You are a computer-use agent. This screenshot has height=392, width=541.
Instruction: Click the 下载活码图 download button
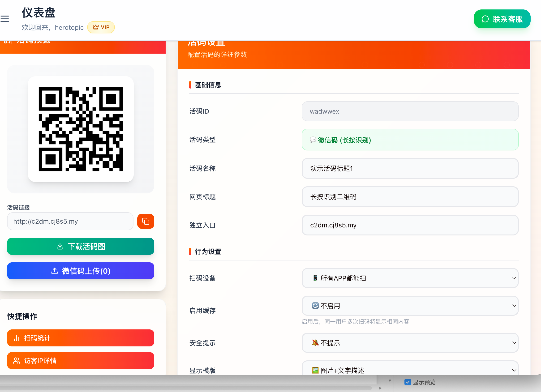[81, 246]
